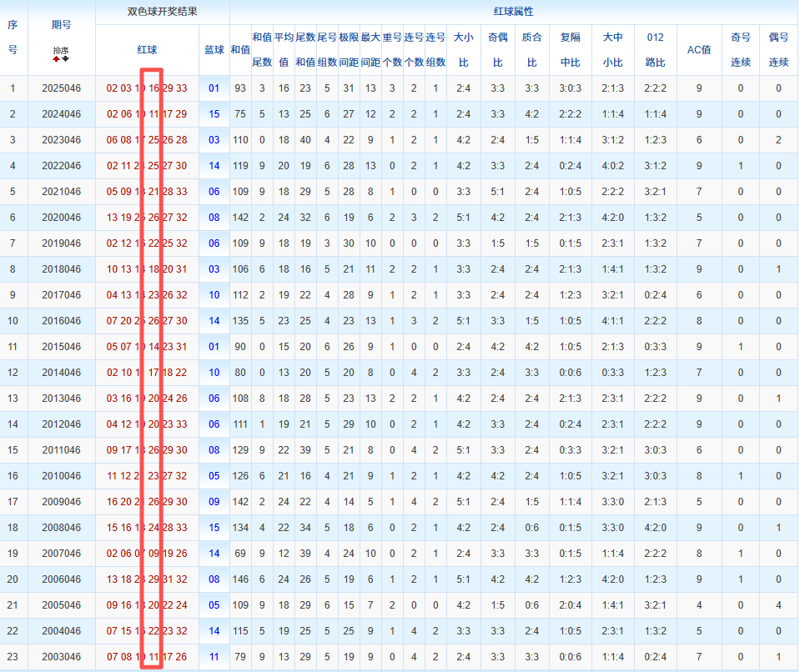Click the 红球属性 group header
The image size is (800, 672).
(513, 11)
